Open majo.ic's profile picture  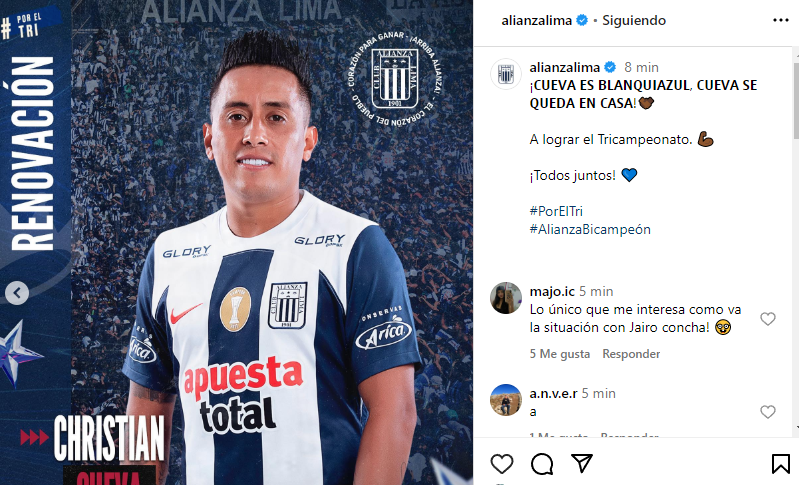pos(505,298)
